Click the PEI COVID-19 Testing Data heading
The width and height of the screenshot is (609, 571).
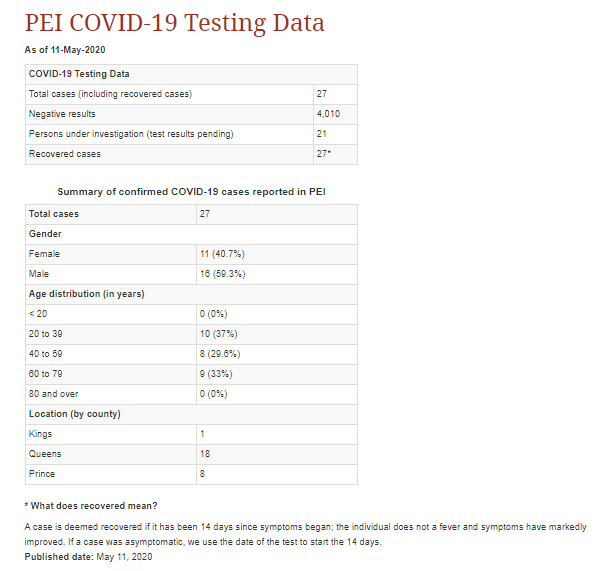[x=174, y=24]
